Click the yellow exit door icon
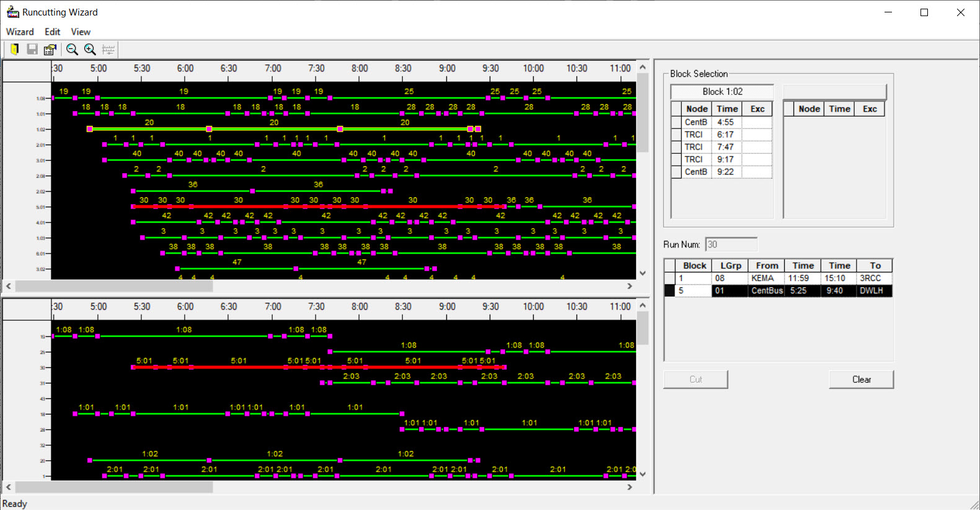Image resolution: width=980 pixels, height=510 pixels. 14,50
